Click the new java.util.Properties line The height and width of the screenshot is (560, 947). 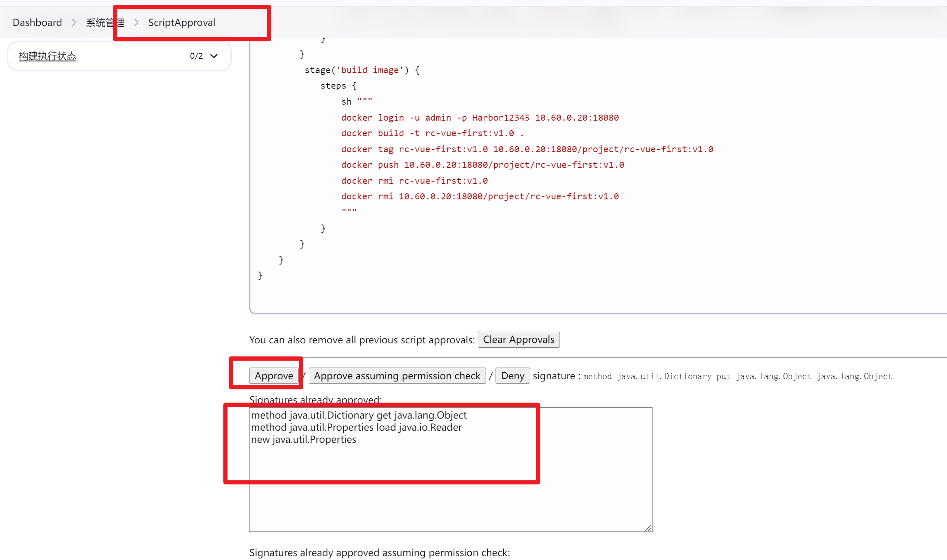click(x=304, y=439)
